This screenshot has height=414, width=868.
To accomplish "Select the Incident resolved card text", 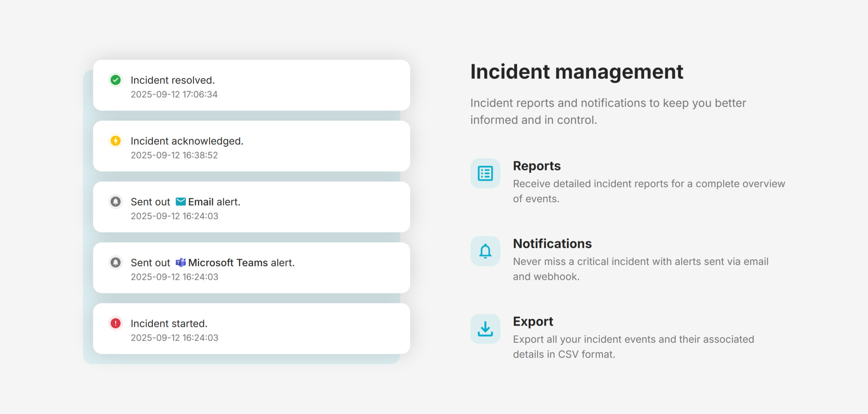I will pos(173,80).
